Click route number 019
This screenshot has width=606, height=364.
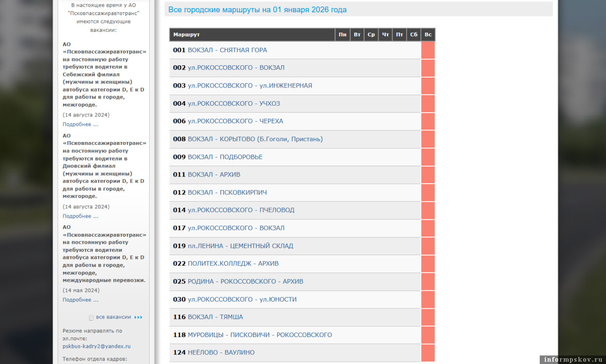coord(179,246)
